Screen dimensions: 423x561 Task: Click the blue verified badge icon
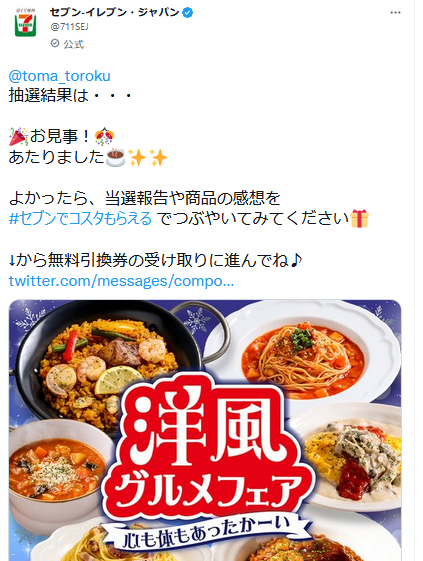(x=188, y=13)
